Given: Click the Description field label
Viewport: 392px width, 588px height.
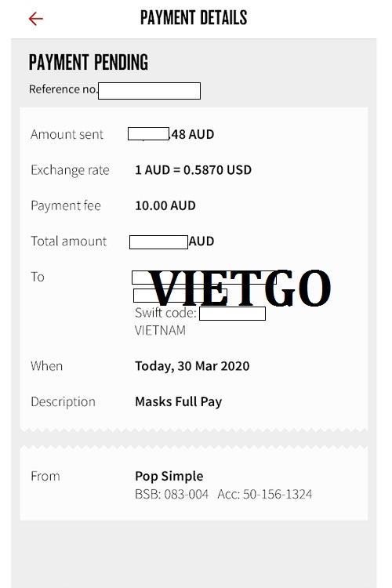Looking at the screenshot, I should click(63, 401).
